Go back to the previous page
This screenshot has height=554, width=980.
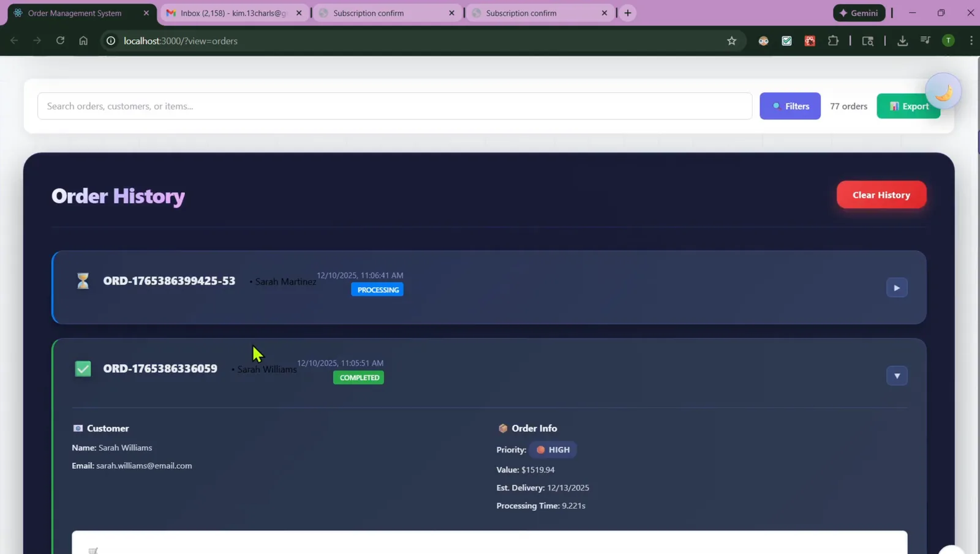(14, 40)
